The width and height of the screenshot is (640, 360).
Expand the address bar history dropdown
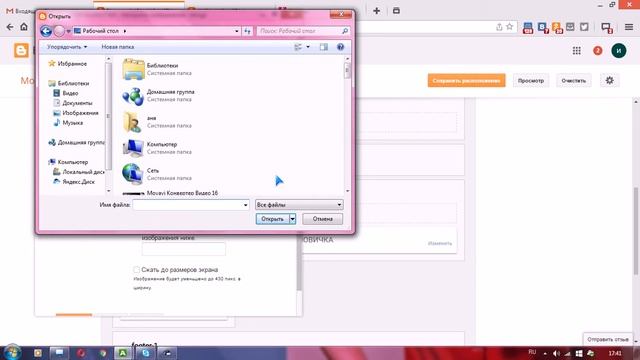[x=237, y=31]
